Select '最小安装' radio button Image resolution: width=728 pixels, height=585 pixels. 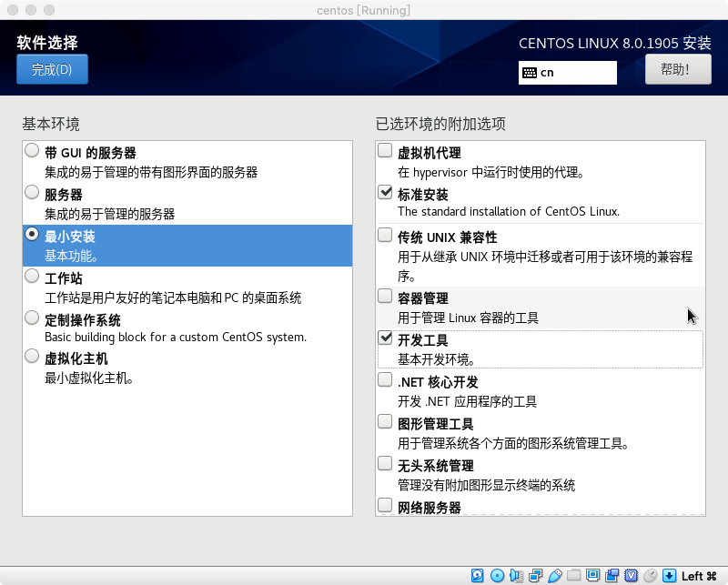click(x=32, y=234)
